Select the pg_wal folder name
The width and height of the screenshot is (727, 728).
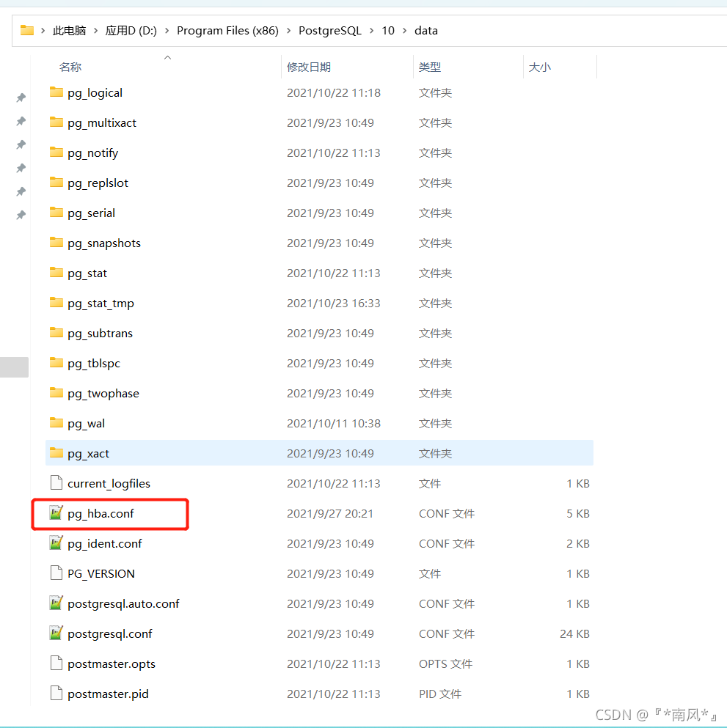coord(86,424)
